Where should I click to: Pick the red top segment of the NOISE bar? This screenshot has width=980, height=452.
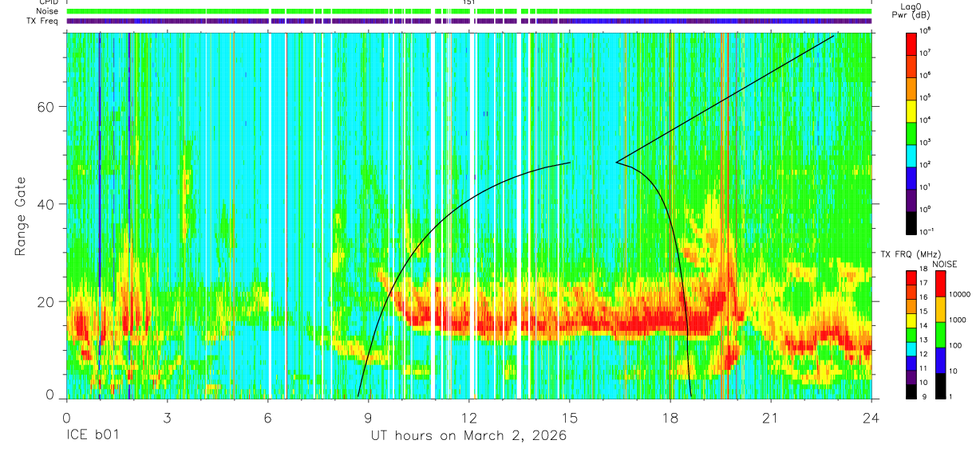tap(941, 284)
